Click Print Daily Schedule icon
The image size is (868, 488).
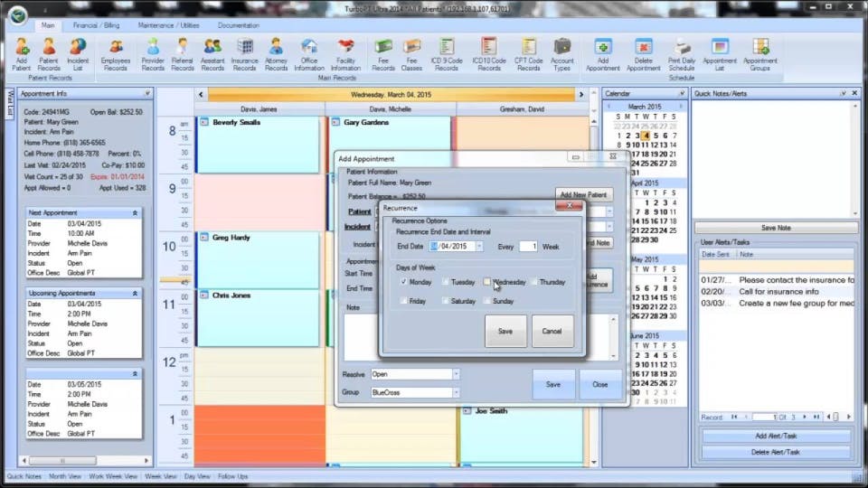pyautogui.click(x=682, y=54)
